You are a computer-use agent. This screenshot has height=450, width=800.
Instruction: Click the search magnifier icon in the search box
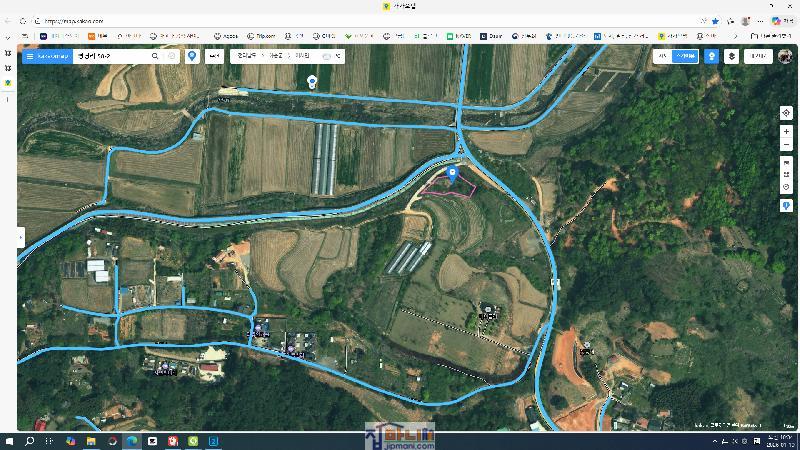(x=155, y=56)
